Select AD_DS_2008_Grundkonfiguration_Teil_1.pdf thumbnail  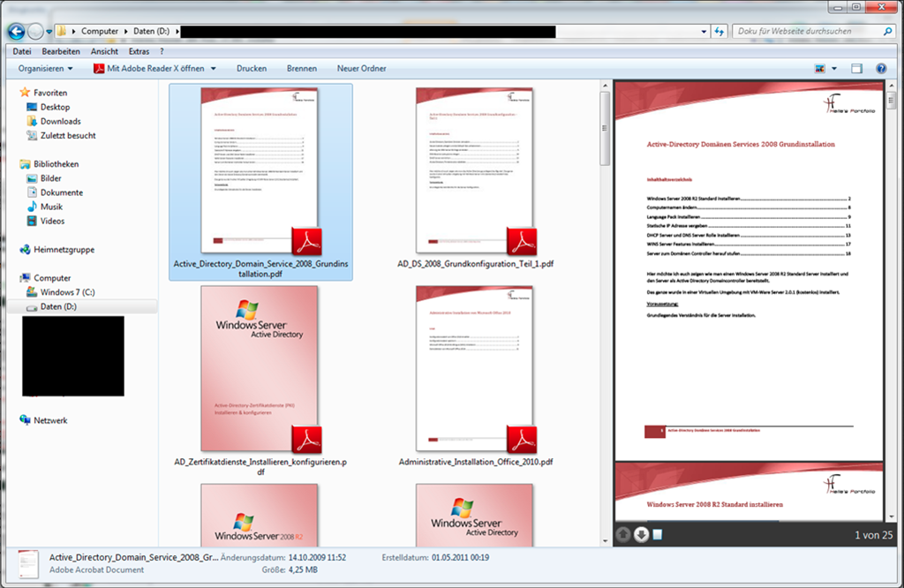point(474,170)
